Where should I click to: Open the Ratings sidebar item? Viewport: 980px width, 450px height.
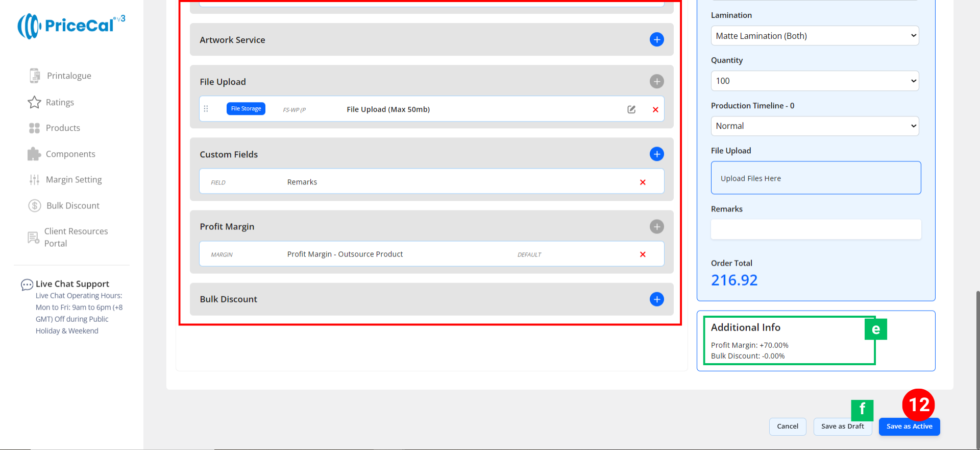click(60, 102)
